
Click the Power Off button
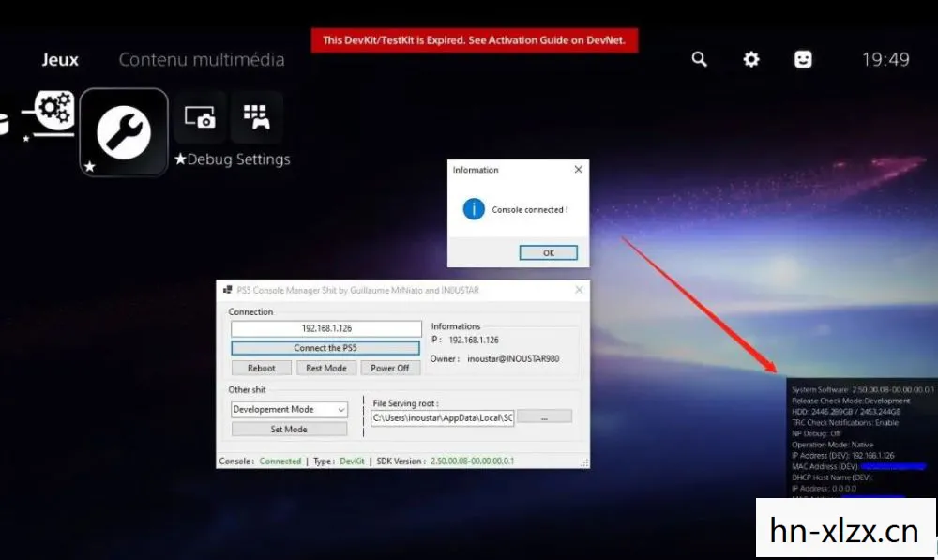(390, 368)
